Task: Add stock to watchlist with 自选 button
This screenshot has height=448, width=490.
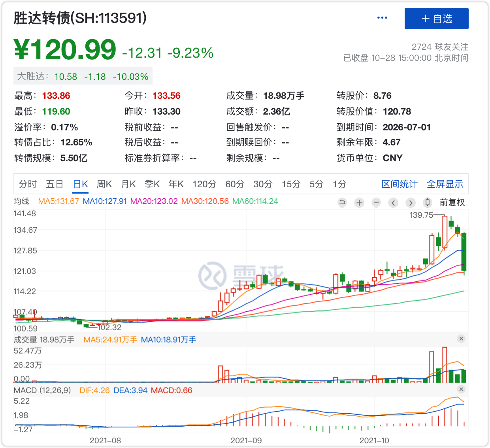Action: pyautogui.click(x=436, y=19)
